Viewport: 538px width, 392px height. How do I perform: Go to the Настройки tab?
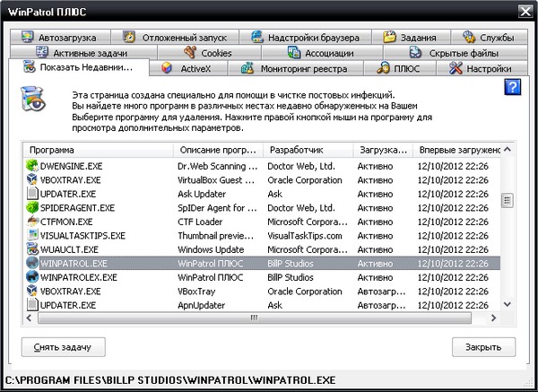(481, 68)
